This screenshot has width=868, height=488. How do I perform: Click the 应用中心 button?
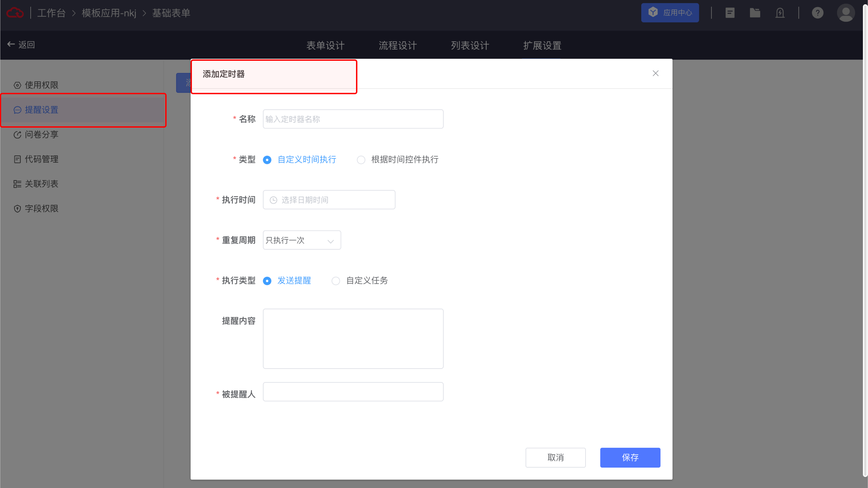click(x=670, y=13)
